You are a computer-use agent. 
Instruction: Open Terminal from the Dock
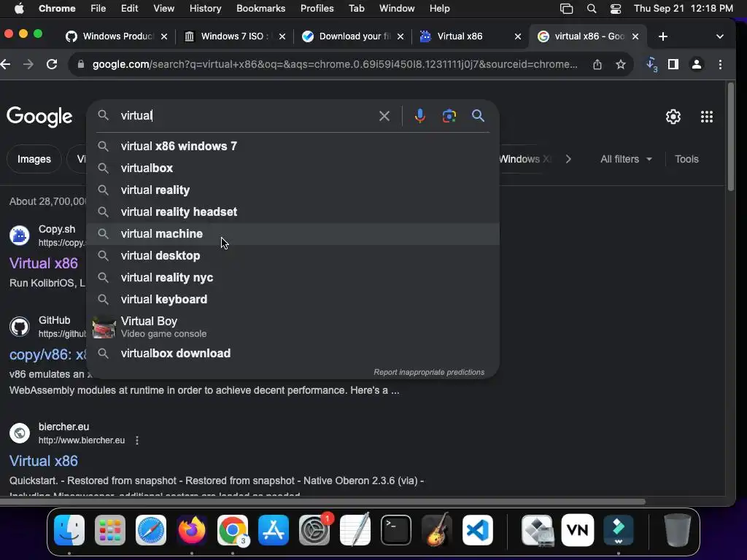396,529
